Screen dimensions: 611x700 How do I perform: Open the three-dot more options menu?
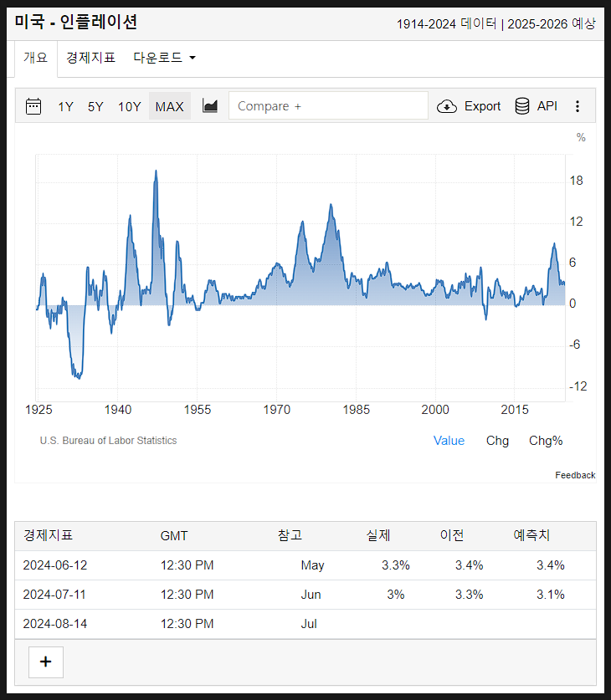[578, 106]
